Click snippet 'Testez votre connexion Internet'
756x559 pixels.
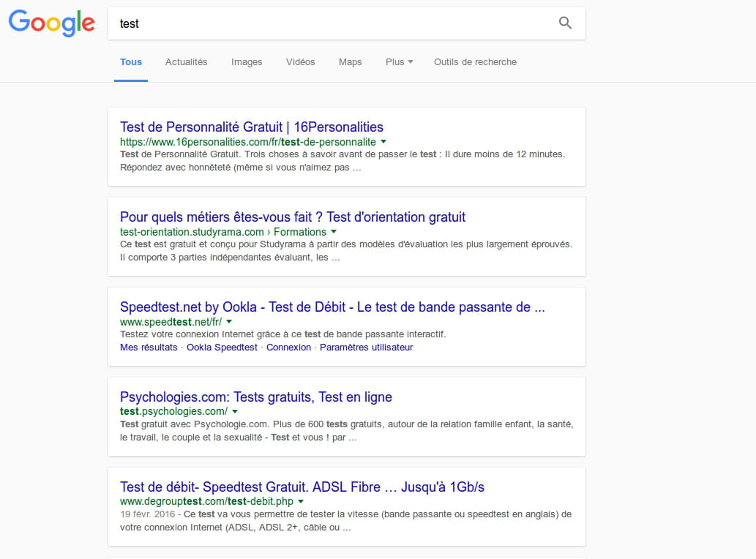click(282, 334)
